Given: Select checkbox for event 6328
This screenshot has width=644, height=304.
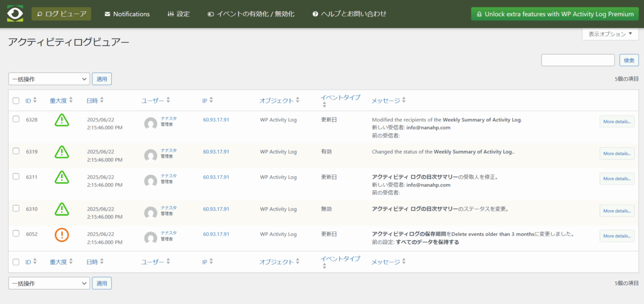Looking at the screenshot, I should (x=16, y=119).
